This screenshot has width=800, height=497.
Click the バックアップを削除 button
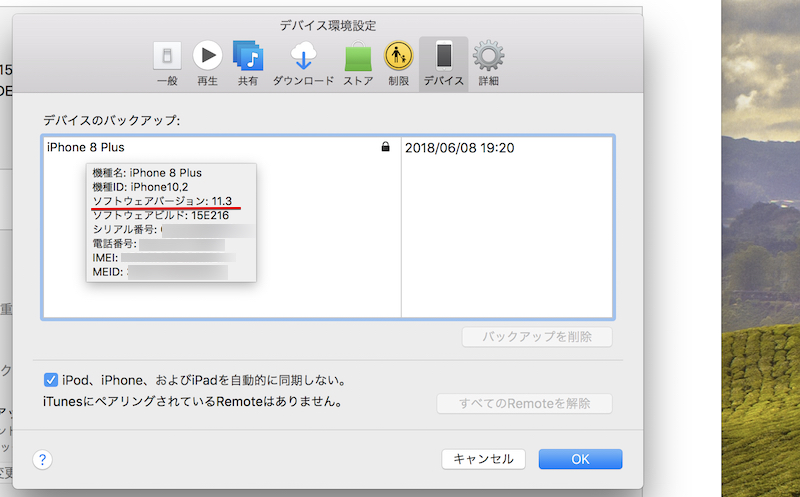(x=537, y=337)
